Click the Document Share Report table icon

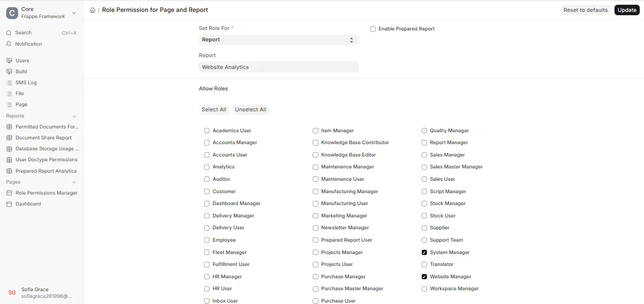click(9, 137)
